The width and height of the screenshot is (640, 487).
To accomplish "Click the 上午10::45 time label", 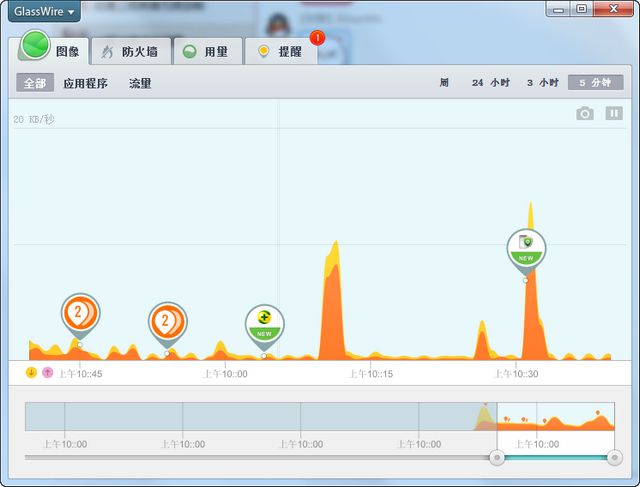I will (80, 374).
